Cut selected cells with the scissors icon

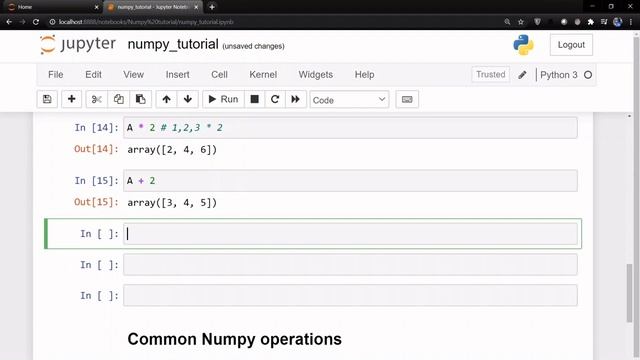[x=97, y=99]
